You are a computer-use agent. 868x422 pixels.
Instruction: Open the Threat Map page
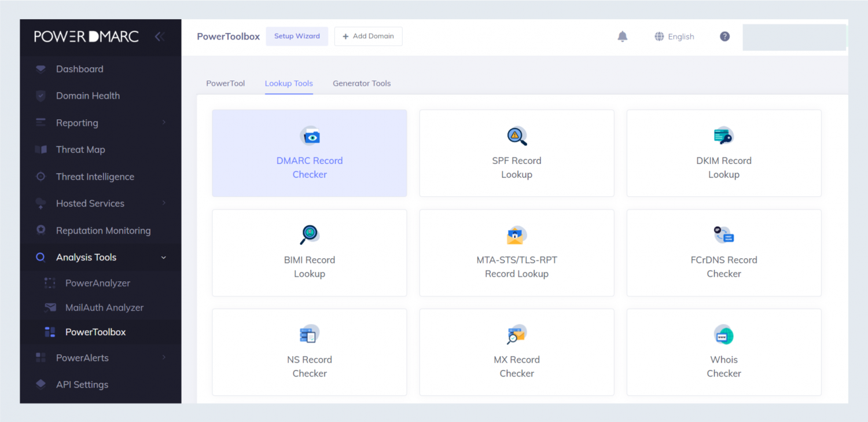point(80,149)
